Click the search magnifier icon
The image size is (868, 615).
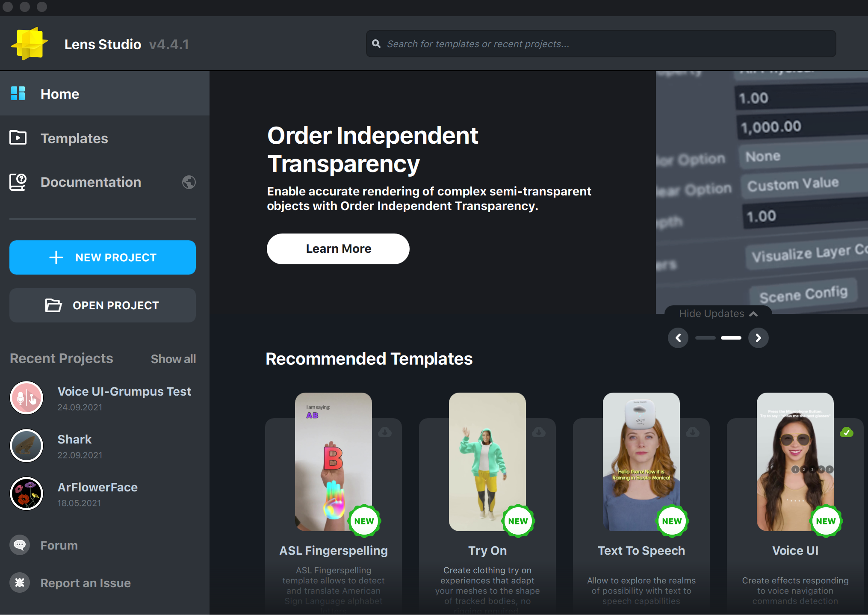pos(376,44)
